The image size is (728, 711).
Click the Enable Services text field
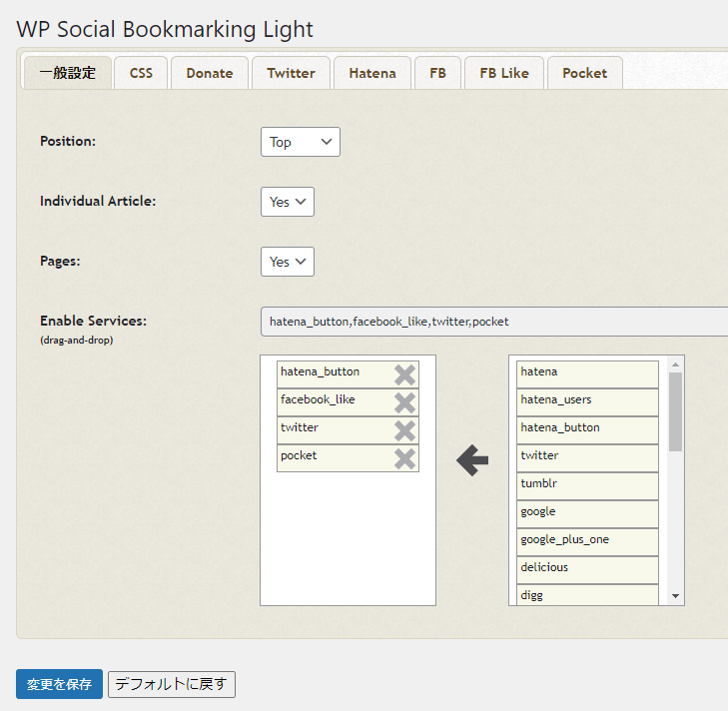point(493,322)
